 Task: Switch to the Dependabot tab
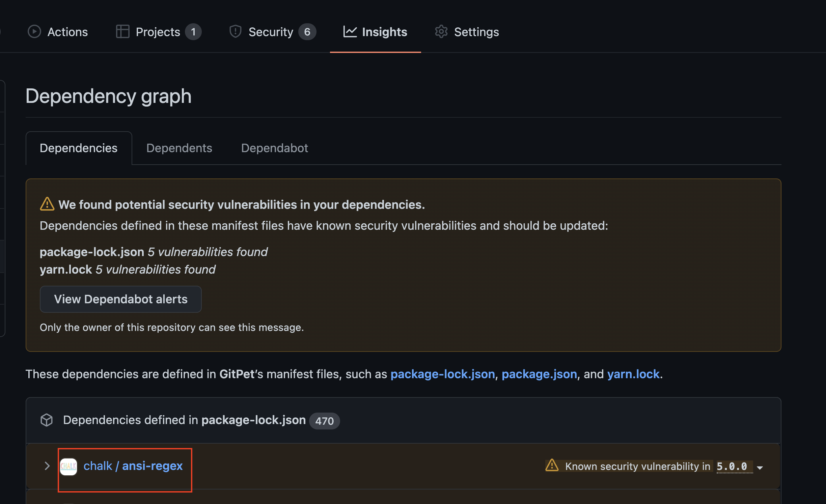click(274, 148)
